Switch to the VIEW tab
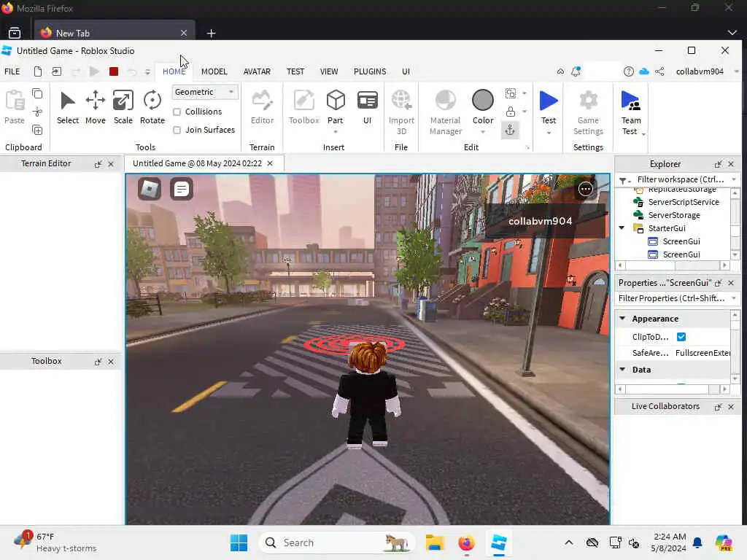Screen dimensions: 747x560 [x=329, y=71]
